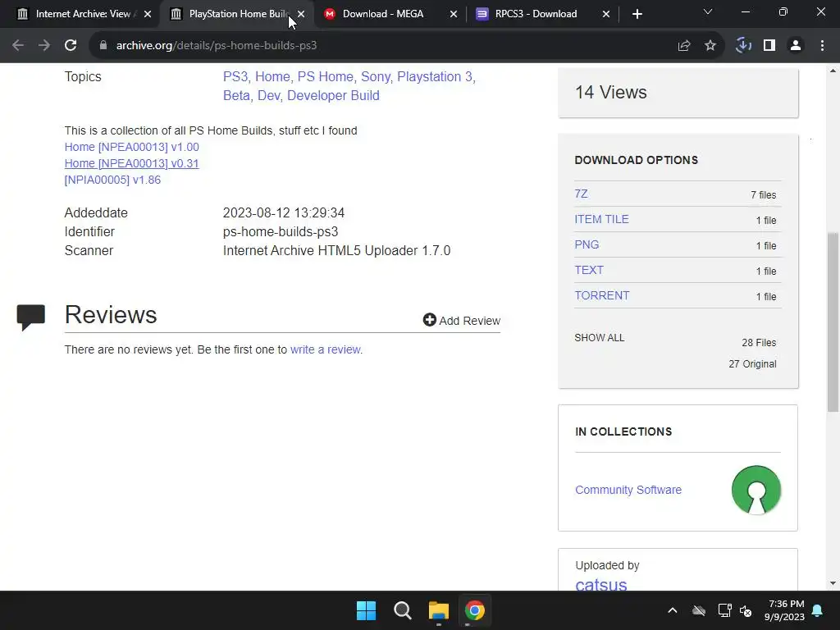Open the Playstation 3 topic link

tap(435, 76)
